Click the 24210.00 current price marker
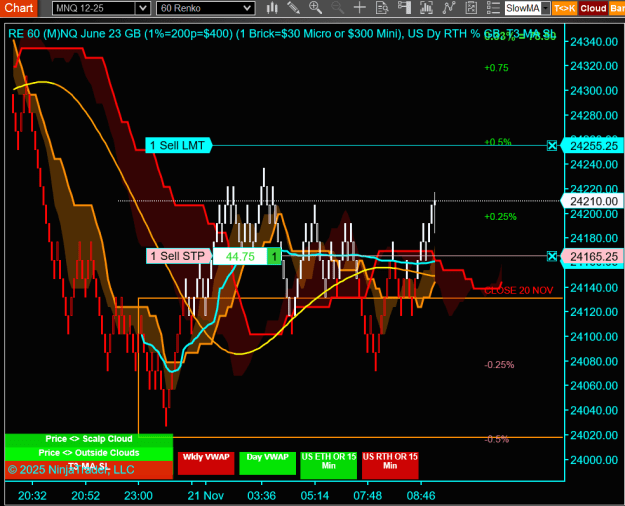The height and width of the screenshot is (506, 625). (593, 201)
